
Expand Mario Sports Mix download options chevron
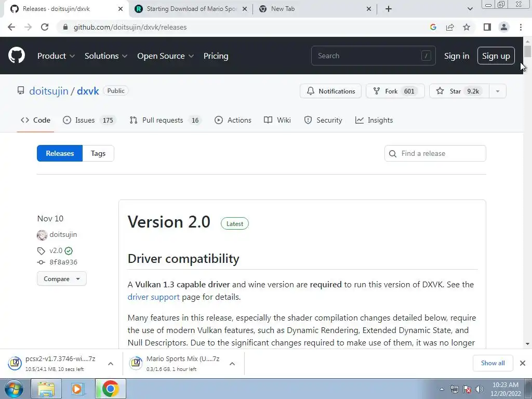click(x=232, y=364)
